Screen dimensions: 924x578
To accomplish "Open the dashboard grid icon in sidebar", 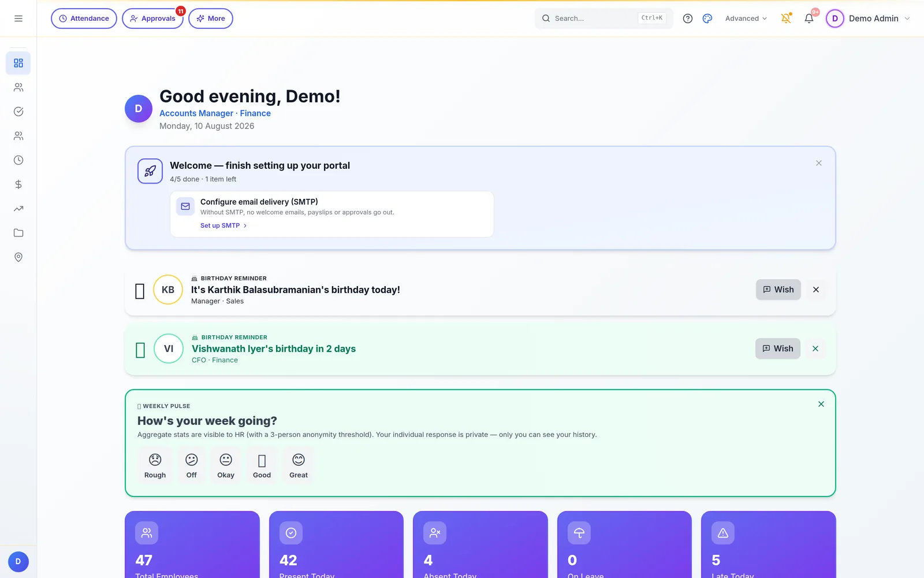I will coord(18,63).
